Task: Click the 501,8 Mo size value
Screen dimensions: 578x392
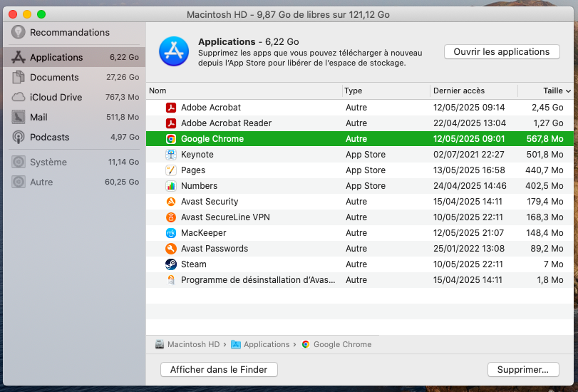Action: (545, 155)
